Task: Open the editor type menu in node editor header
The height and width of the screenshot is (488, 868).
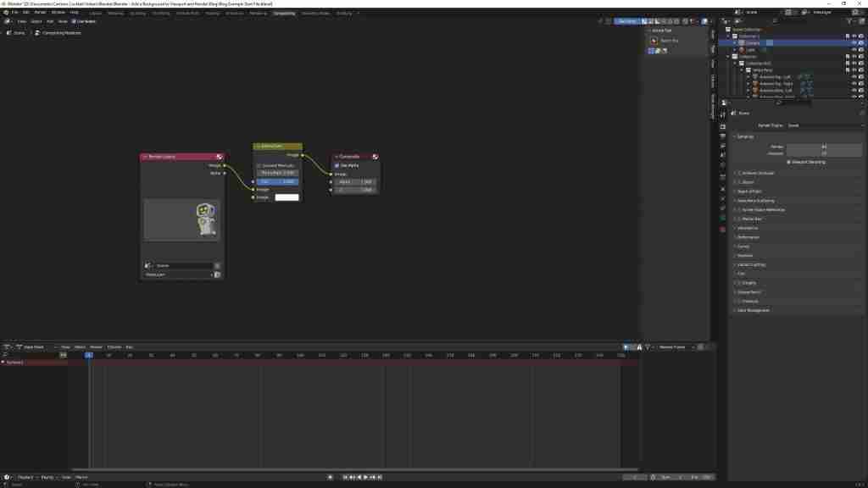Action: (7, 21)
